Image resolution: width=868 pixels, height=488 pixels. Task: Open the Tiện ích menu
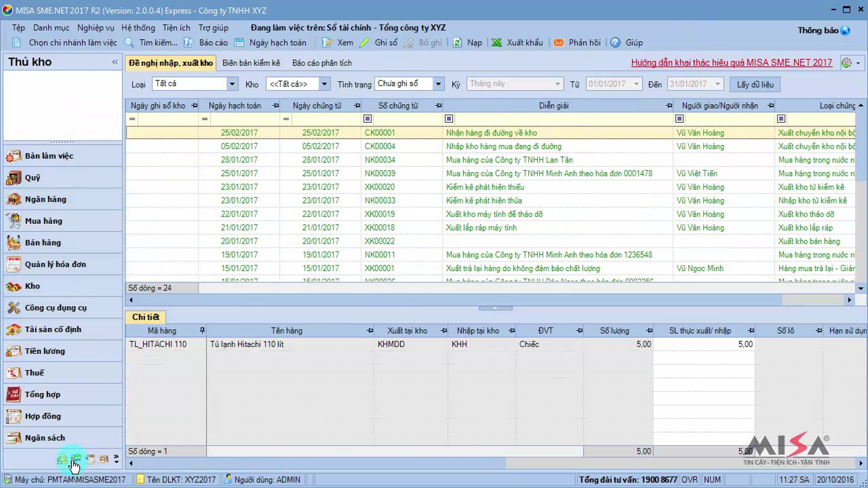click(176, 28)
